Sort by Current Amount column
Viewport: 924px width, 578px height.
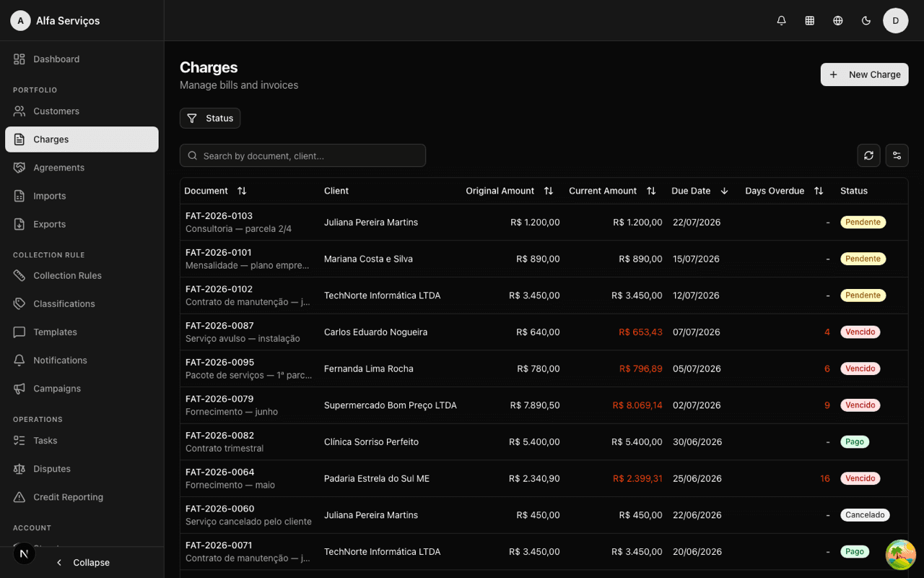(651, 191)
